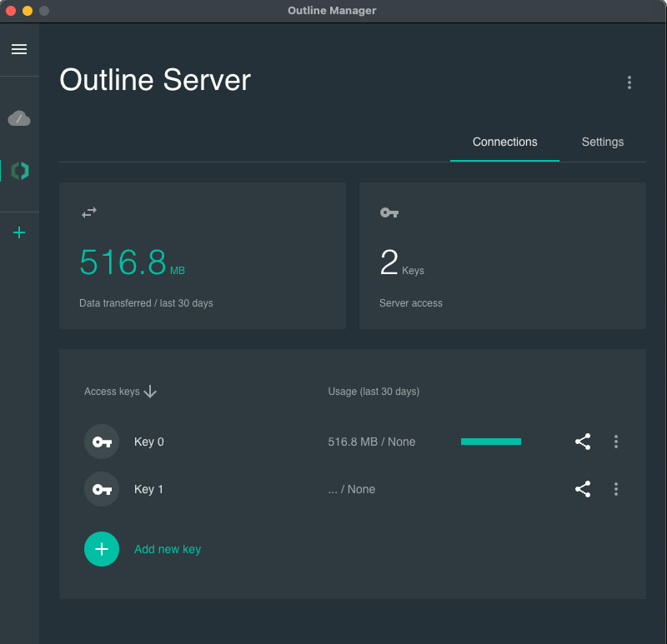This screenshot has width=667, height=644.
Task: Click the Key 1 usage text
Action: (x=351, y=489)
